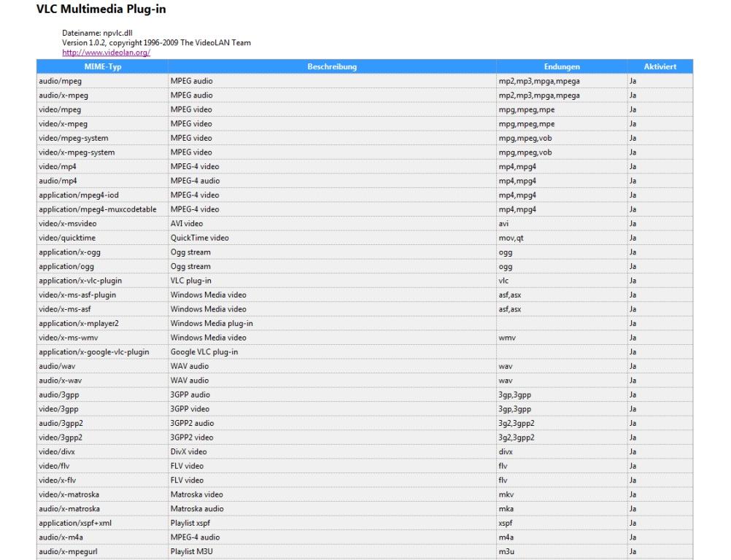Screen dimensions: 731x560
Task: Select the wmv extension cell
Action: coord(562,338)
